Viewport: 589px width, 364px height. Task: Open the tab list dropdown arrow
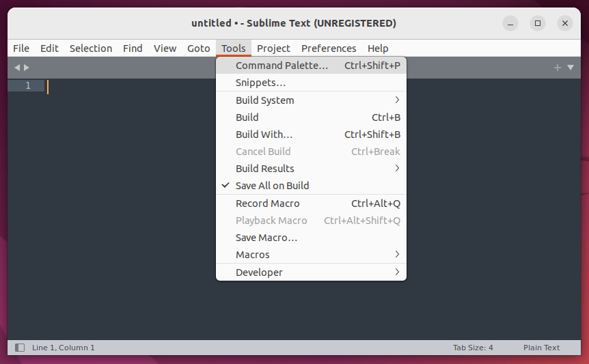click(571, 68)
